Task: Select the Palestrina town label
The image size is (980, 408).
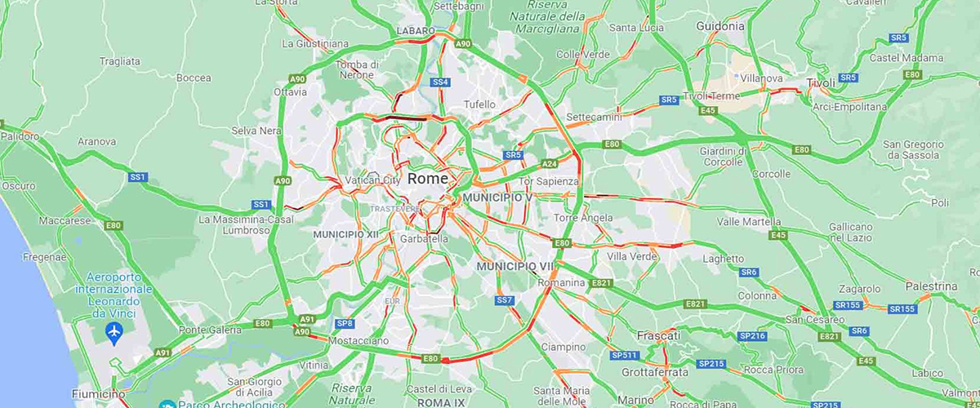Action: click(x=931, y=286)
